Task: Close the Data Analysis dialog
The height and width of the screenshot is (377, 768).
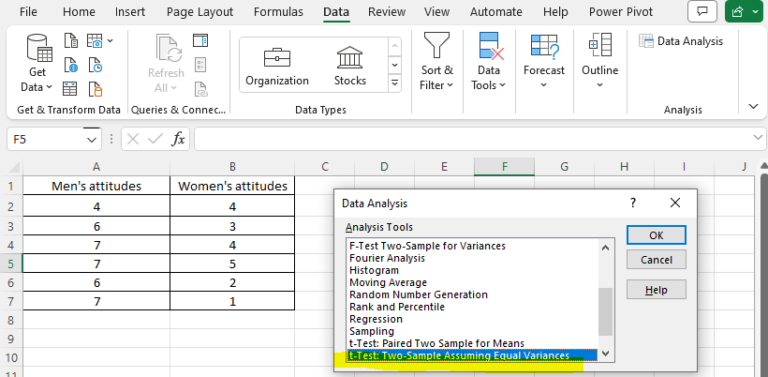Action: pyautogui.click(x=675, y=202)
